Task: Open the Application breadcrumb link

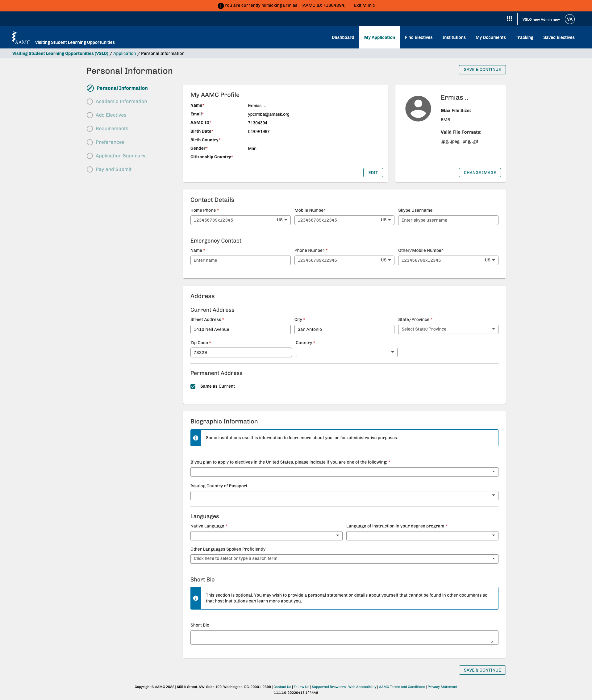Action: tap(124, 54)
